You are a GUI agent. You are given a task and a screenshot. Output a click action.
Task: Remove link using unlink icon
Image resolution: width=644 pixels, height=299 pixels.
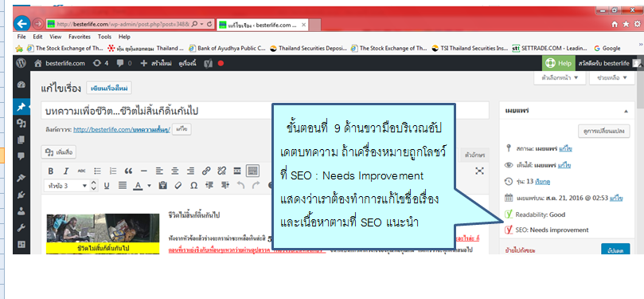(222, 171)
